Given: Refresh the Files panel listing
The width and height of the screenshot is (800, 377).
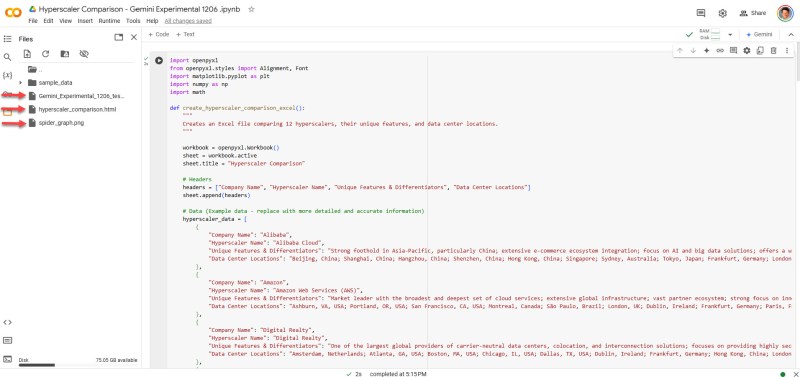Looking at the screenshot, I should click(45, 54).
